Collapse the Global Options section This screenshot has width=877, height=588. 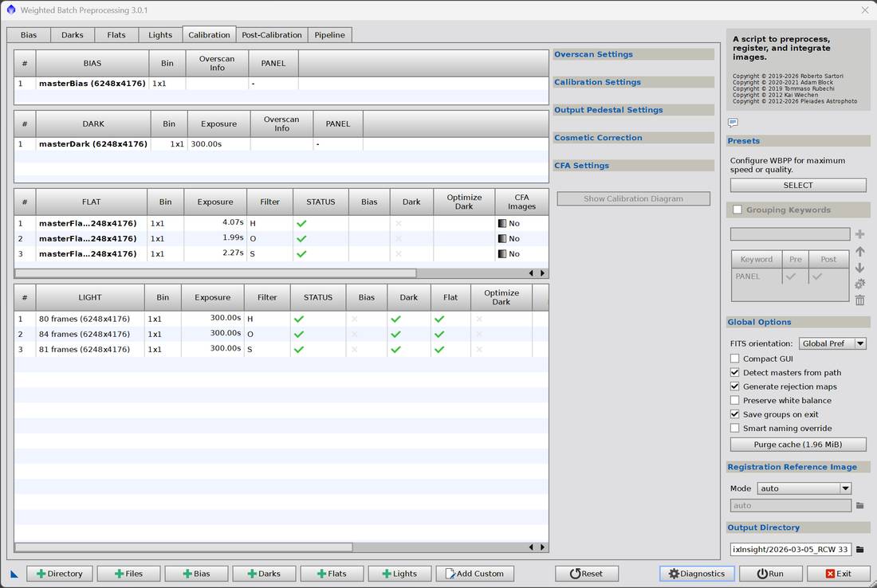(x=798, y=322)
